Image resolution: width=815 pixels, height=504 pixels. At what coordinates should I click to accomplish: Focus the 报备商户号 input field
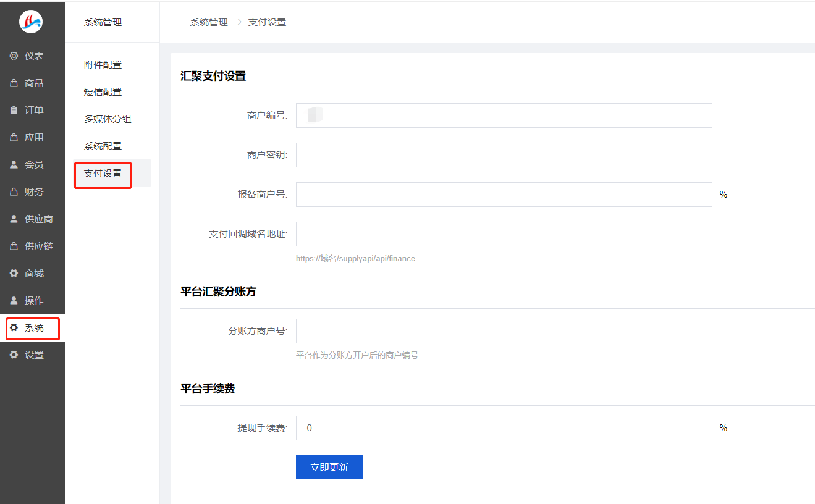[504, 195]
